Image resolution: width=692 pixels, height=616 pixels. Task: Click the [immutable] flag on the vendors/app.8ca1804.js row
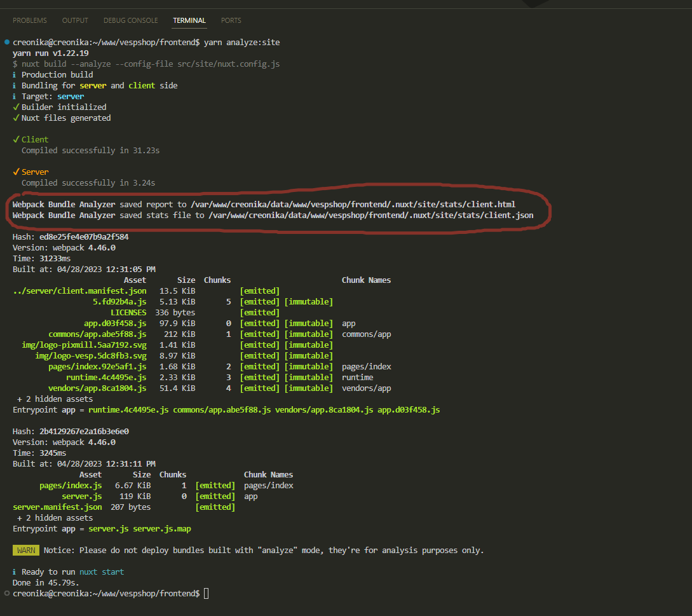click(308, 388)
